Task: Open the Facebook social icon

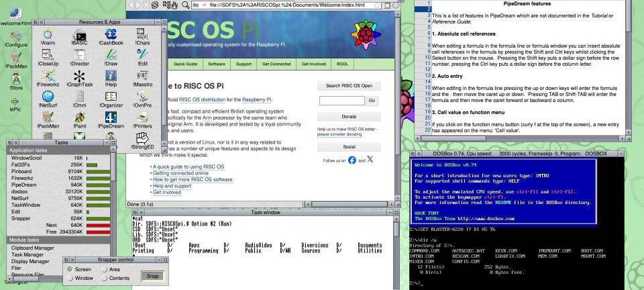Action: point(352,160)
